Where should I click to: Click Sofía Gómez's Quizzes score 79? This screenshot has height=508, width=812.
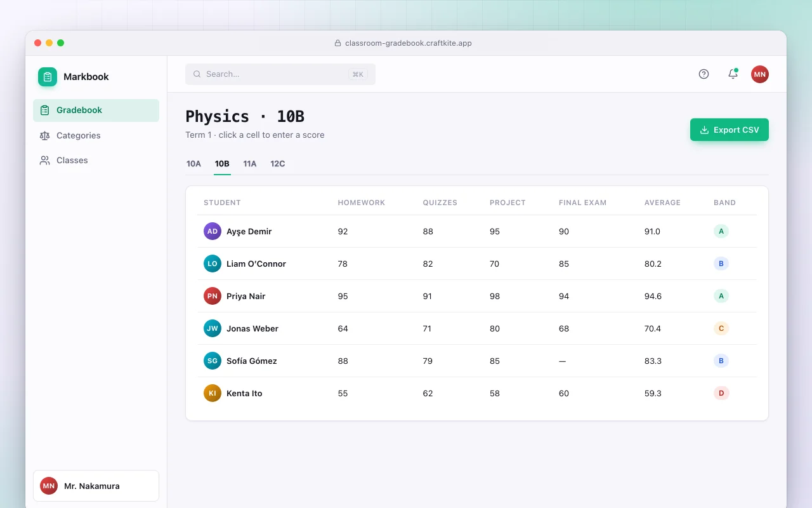coord(428,361)
